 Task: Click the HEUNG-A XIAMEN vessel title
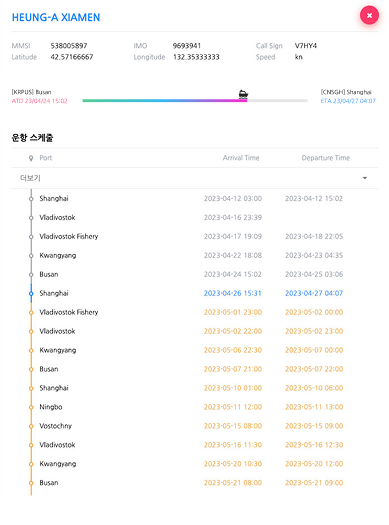[x=56, y=17]
